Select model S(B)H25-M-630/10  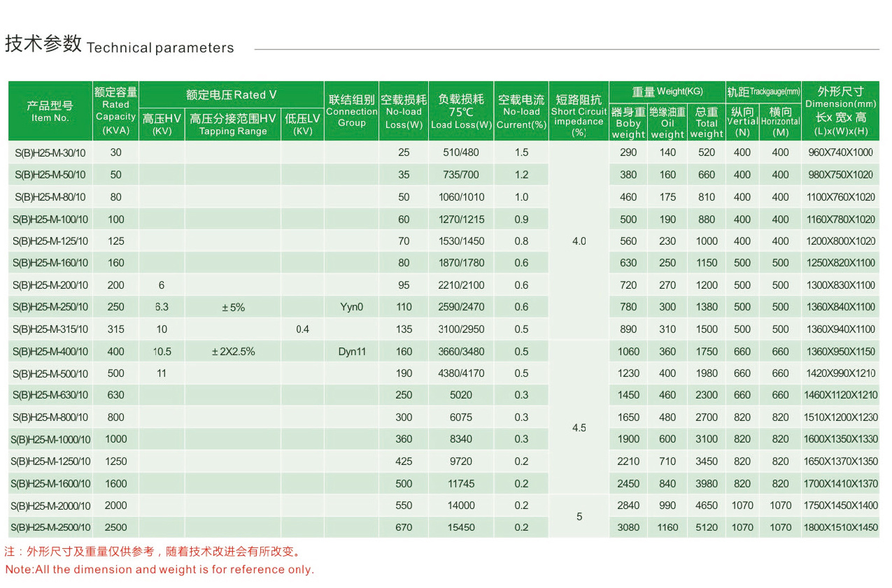(x=50, y=395)
